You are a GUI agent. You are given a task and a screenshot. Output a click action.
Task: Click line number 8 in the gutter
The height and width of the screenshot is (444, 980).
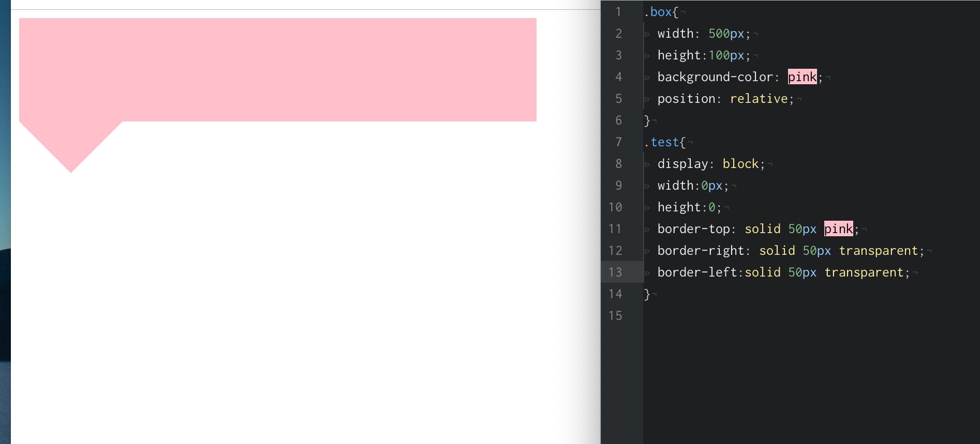618,164
